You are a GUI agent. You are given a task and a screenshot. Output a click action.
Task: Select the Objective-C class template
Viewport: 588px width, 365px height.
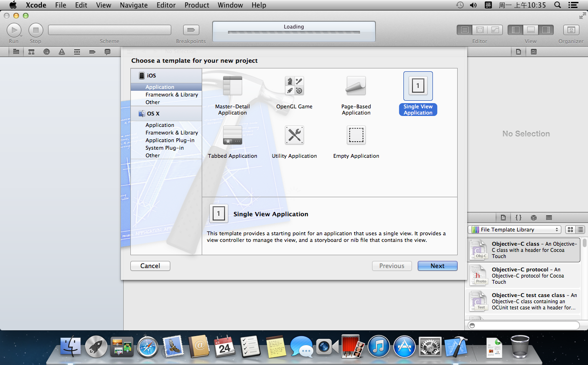(523, 250)
